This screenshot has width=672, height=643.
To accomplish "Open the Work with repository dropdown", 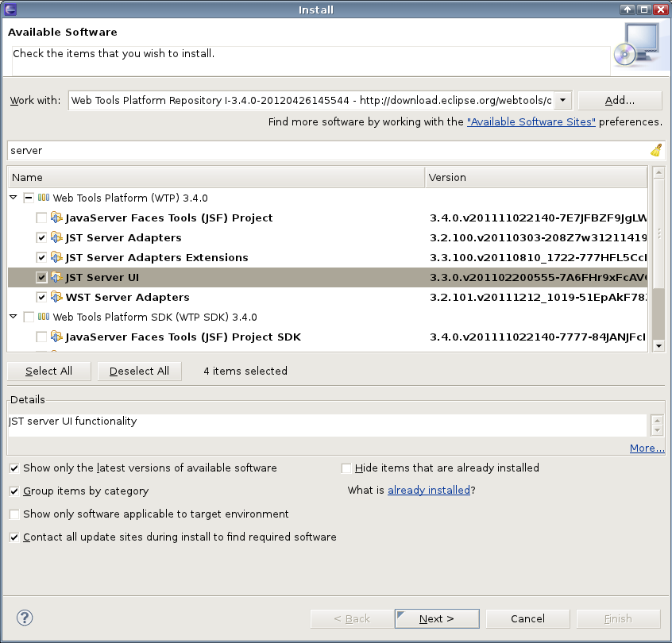I will [563, 100].
